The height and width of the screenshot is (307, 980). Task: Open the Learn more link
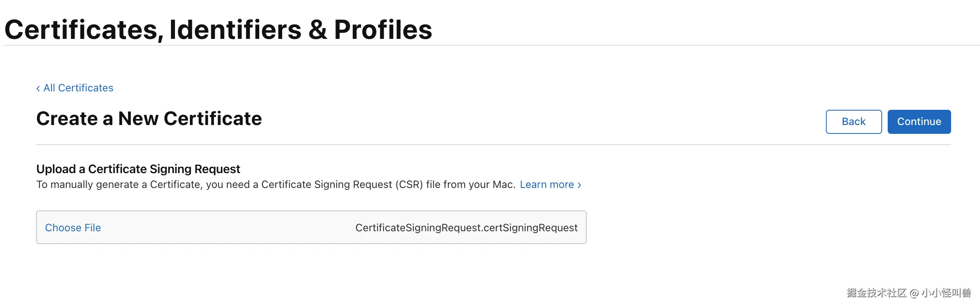pyautogui.click(x=547, y=184)
